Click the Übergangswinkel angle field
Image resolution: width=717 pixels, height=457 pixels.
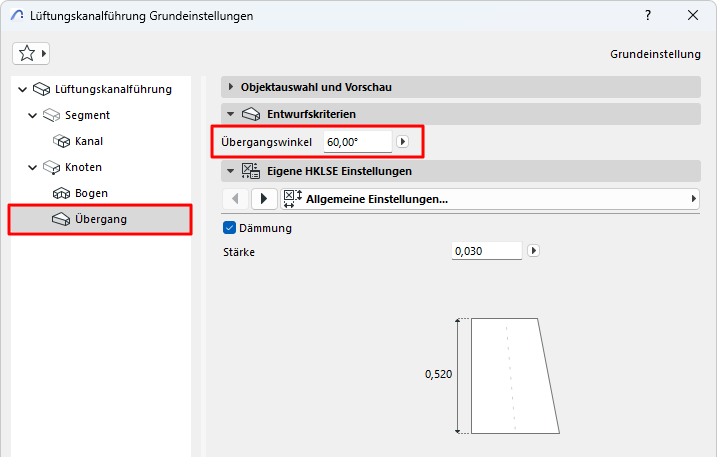click(357, 142)
